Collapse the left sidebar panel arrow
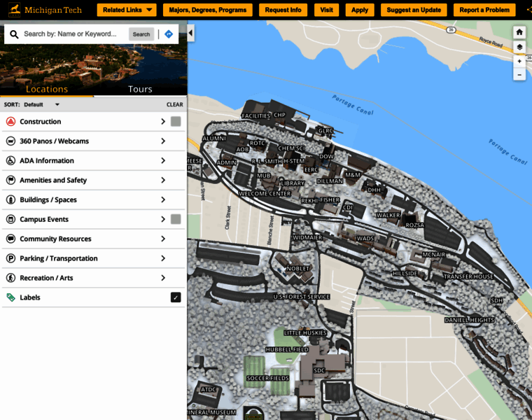Viewport: 532px width, 420px height. tap(190, 33)
